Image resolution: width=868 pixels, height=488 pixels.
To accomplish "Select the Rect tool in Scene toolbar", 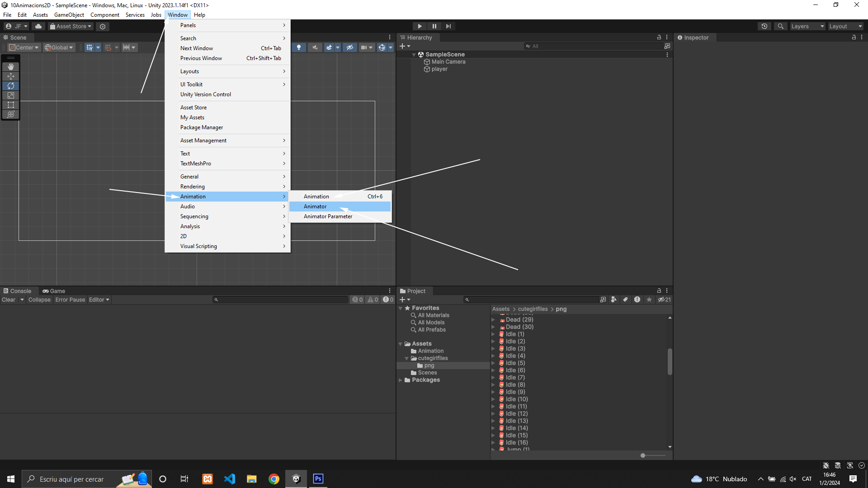I will [11, 105].
